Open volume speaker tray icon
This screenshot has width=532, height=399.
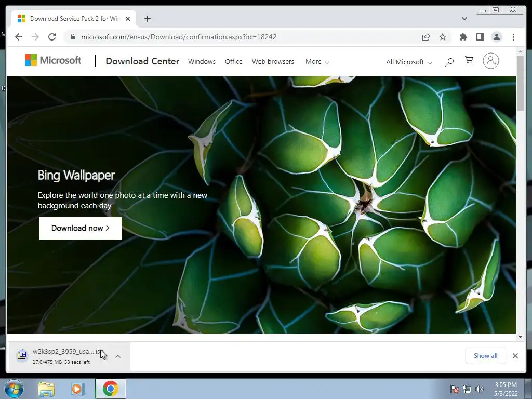point(479,389)
